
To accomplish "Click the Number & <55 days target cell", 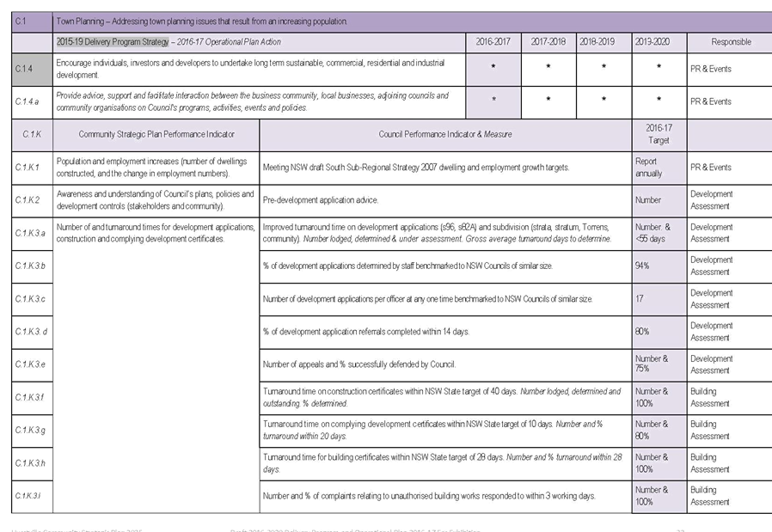I will point(659,233).
